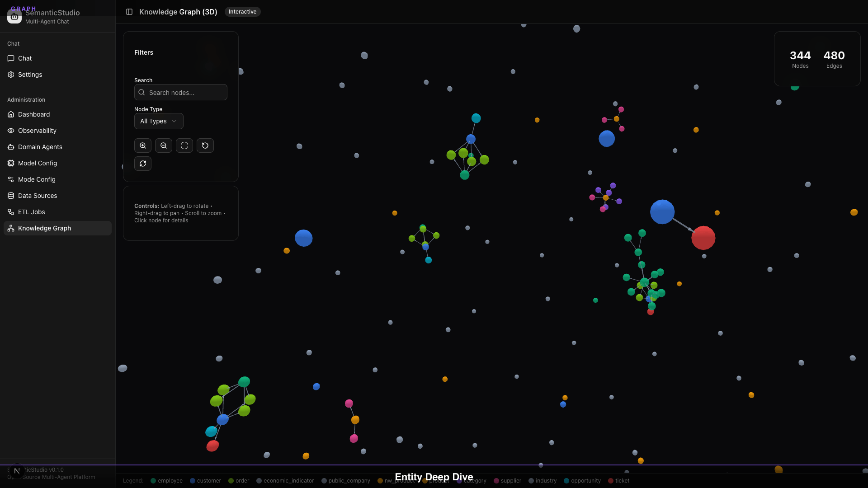Open Observability from the sidebar
868x488 pixels.
coord(37,131)
